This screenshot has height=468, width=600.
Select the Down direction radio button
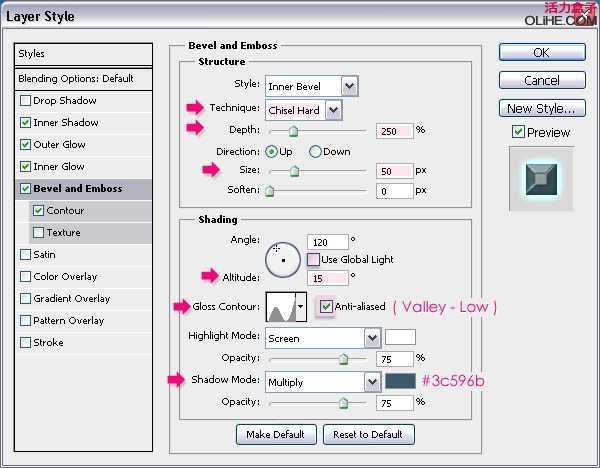pos(316,152)
